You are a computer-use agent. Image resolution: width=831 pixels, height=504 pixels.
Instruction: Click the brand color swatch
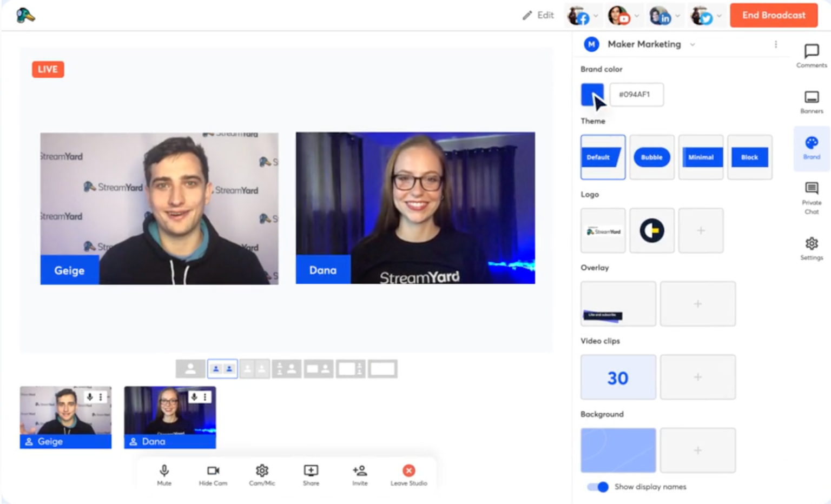(591, 94)
